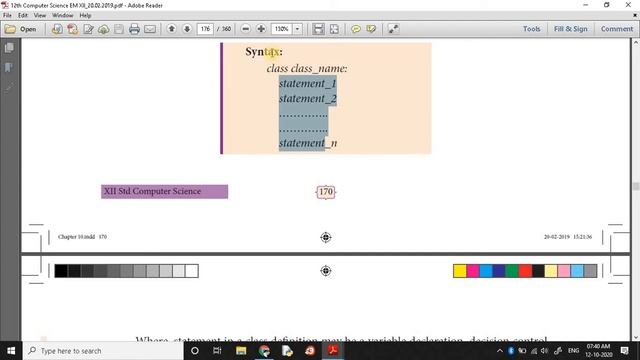Screen dimensions: 640x360
Task: Open Task View on taskbar
Action: tap(217, 351)
